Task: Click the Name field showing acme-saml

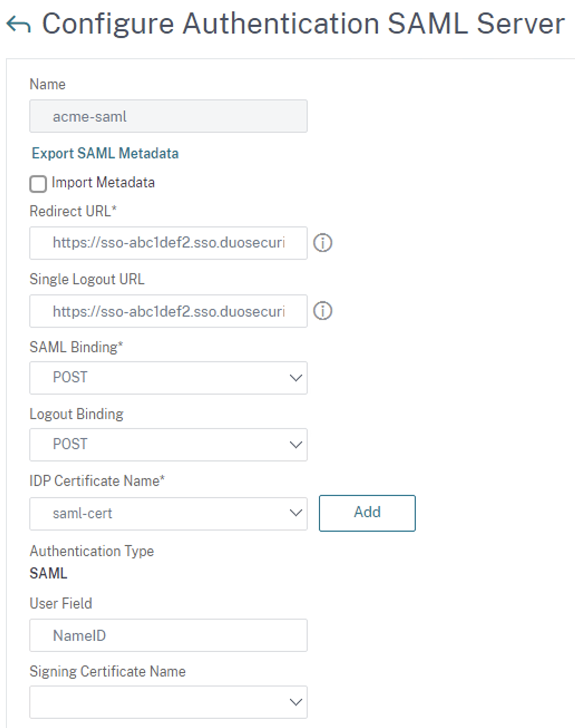Action: click(x=167, y=116)
